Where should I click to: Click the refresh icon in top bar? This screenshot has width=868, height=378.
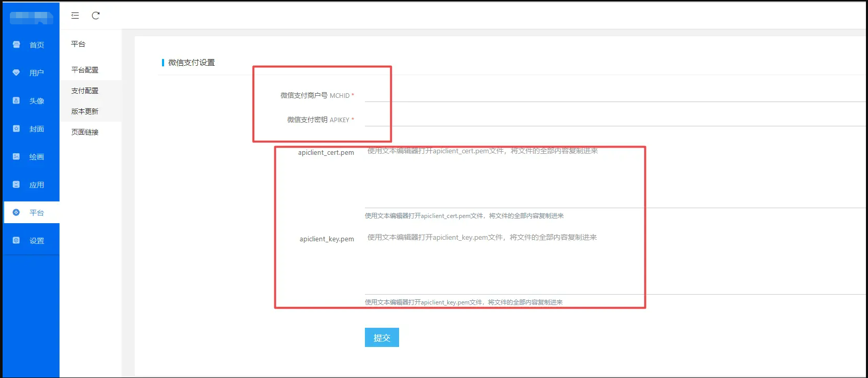point(96,16)
